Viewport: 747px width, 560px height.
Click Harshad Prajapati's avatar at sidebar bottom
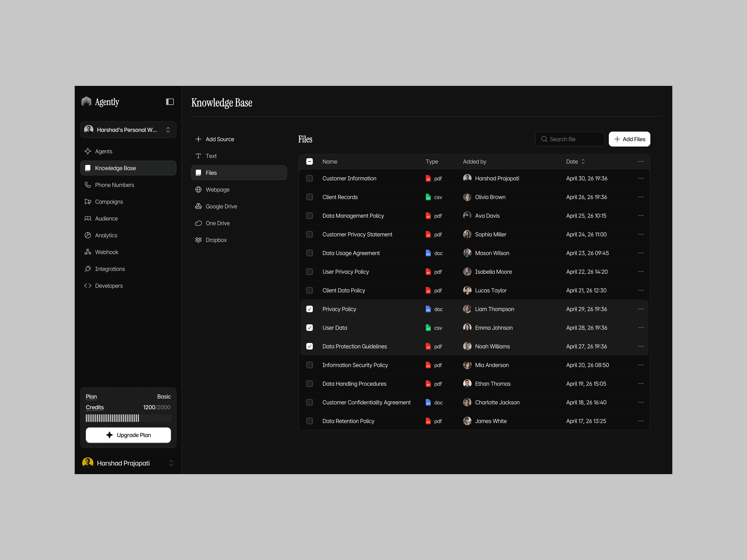coord(88,463)
